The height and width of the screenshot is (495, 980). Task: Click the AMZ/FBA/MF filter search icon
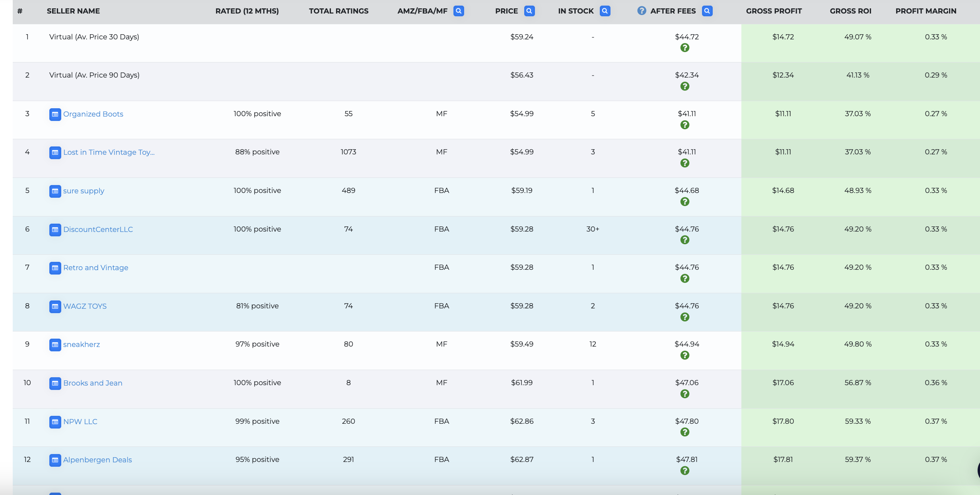coord(459,11)
